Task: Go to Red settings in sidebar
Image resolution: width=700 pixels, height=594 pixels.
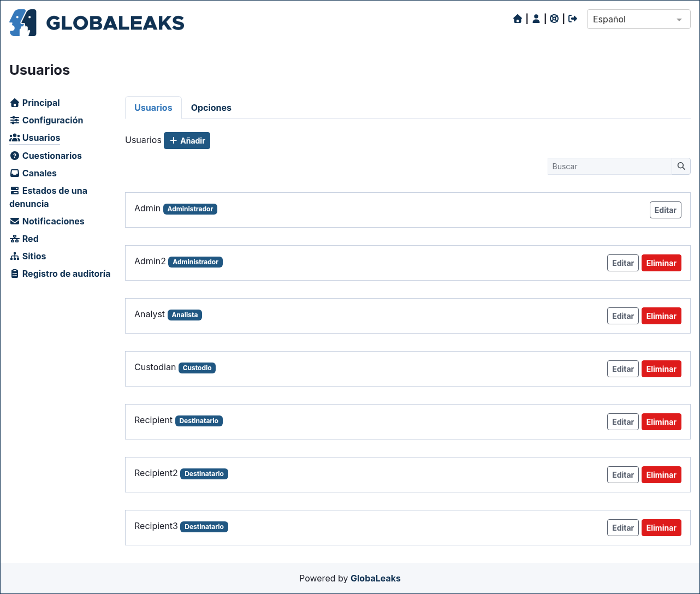Action: point(25,239)
